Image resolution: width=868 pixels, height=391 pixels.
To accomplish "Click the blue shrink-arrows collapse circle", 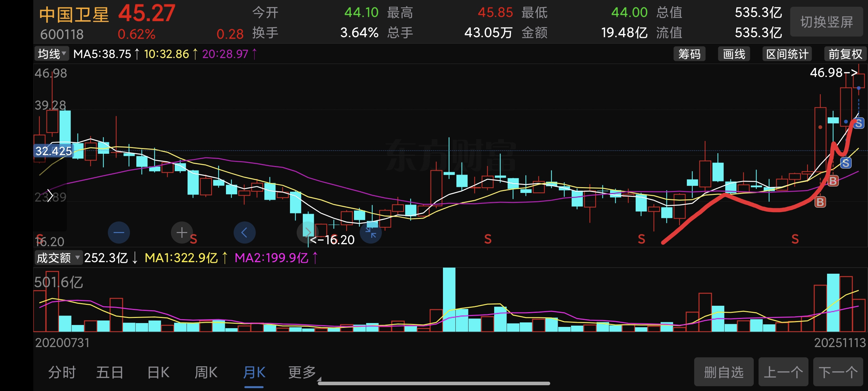I will tap(370, 232).
